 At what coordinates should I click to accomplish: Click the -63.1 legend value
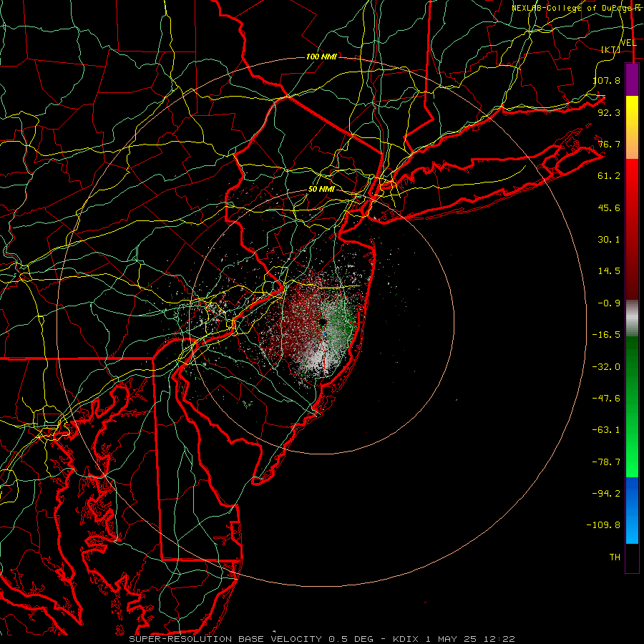pyautogui.click(x=607, y=430)
